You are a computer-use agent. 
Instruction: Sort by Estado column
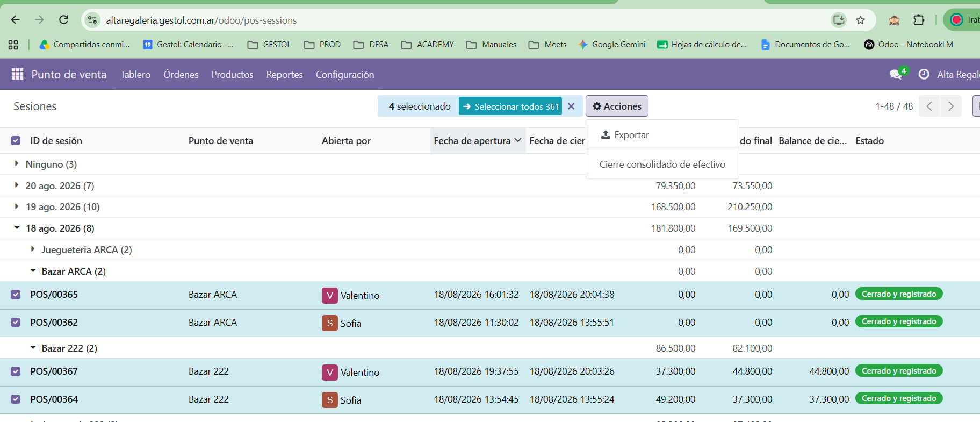pos(869,141)
